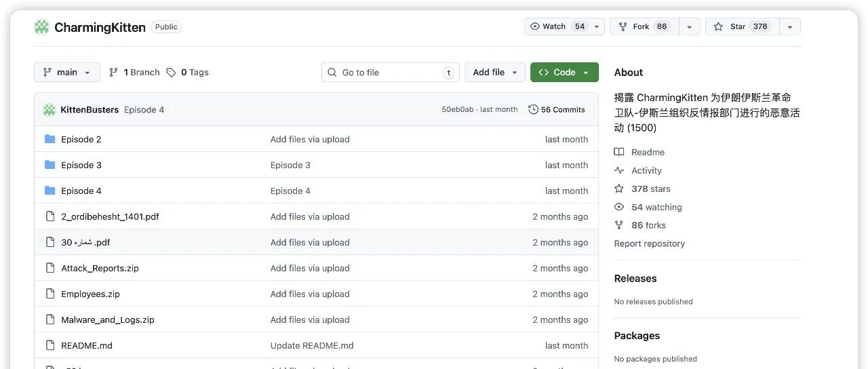The image size is (868, 369).
Task: Click the Episode 3 folder icon
Action: click(x=50, y=165)
